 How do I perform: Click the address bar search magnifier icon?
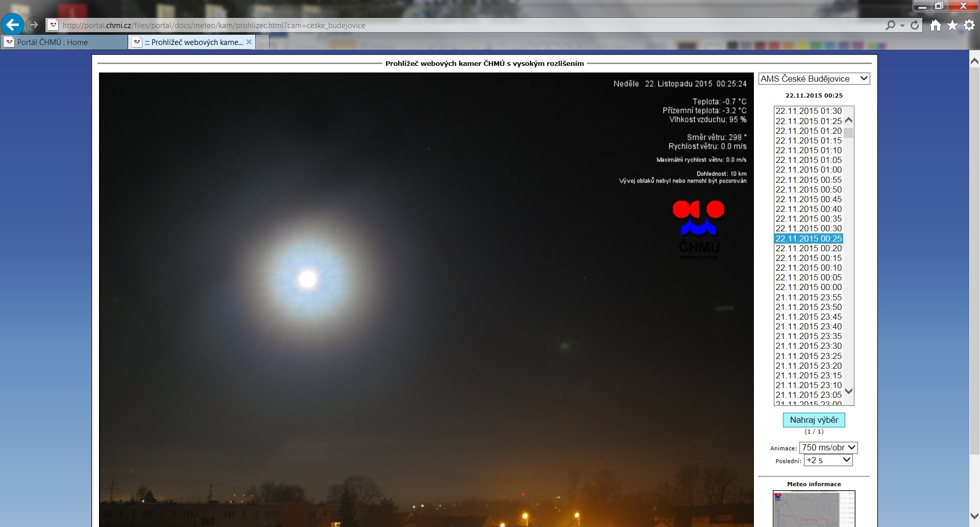(891, 25)
